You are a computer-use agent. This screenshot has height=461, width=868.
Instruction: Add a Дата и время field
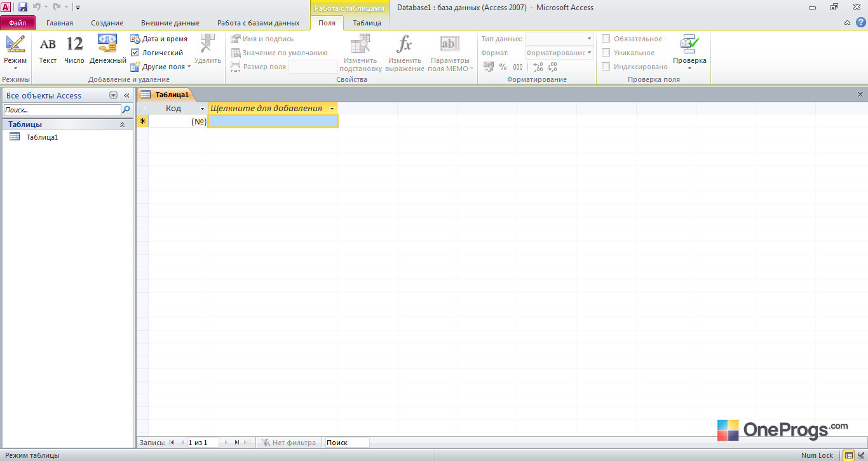[x=159, y=39]
